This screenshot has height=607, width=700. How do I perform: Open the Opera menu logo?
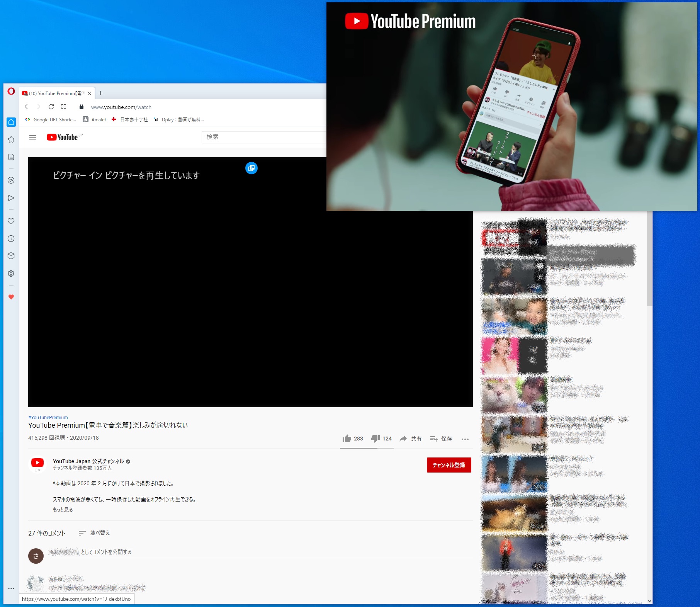(x=11, y=91)
